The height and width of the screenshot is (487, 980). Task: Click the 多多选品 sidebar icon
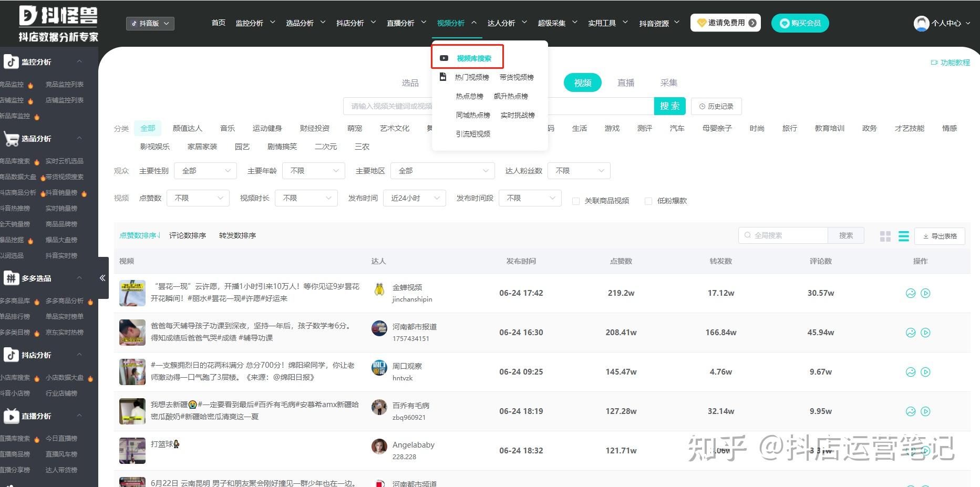pos(11,278)
